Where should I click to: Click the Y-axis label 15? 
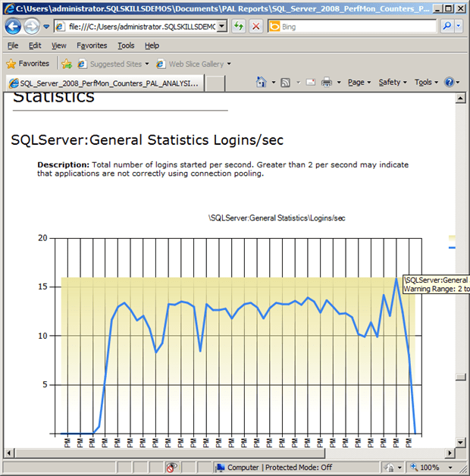point(42,287)
